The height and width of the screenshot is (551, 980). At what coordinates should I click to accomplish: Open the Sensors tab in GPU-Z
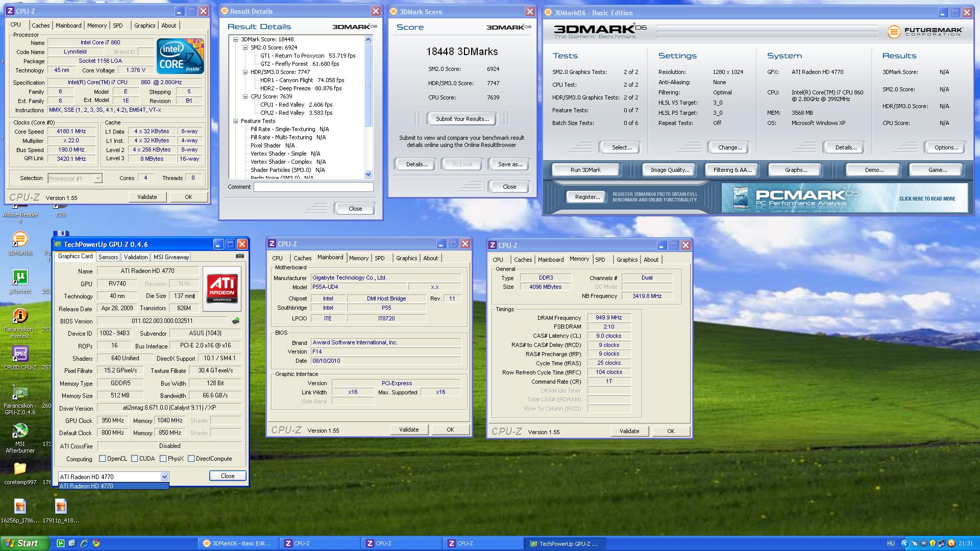108,257
